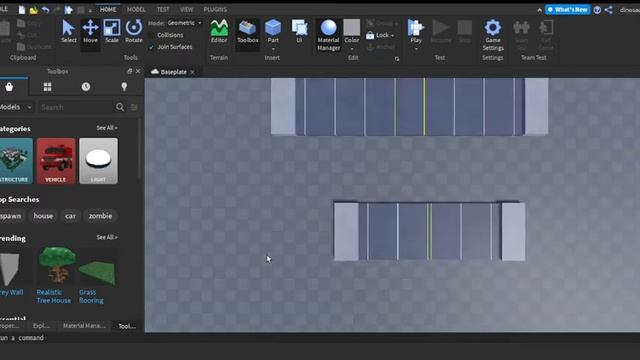Click the share icon
The width and height of the screenshot is (640, 360).
[609, 10]
